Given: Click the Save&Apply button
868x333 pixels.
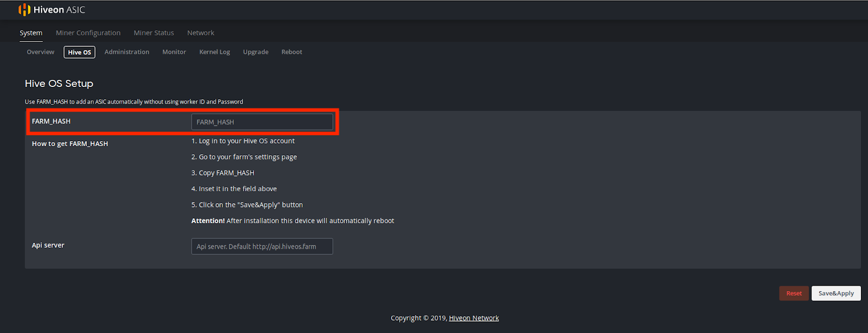Looking at the screenshot, I should click(835, 293).
